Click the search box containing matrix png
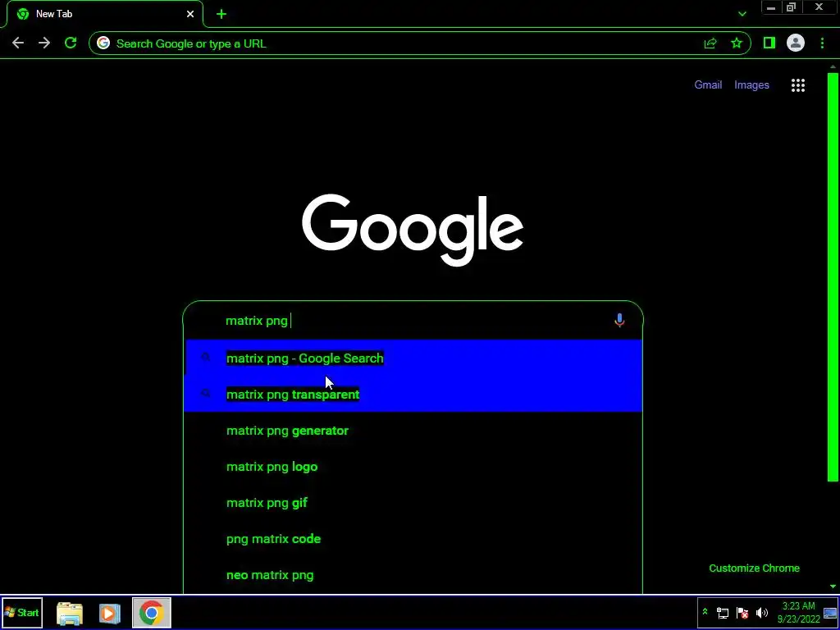Screen dimensions: 840x630 click(x=413, y=321)
